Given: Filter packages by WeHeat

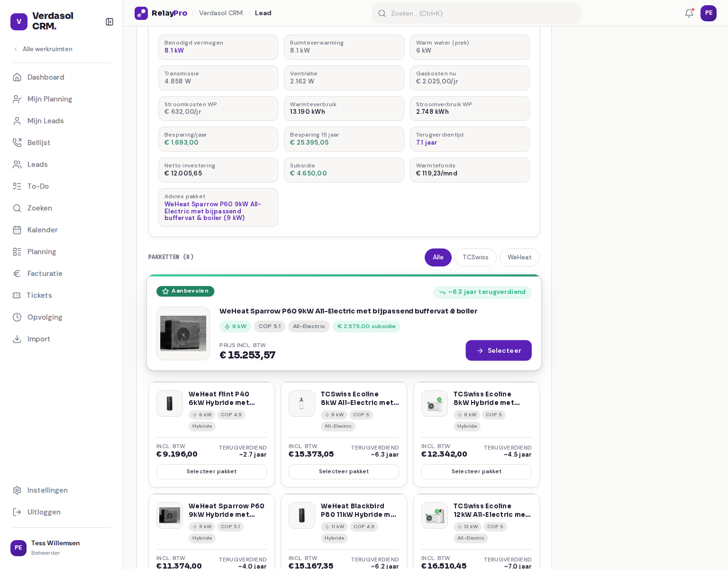Looking at the screenshot, I should click(x=519, y=257).
